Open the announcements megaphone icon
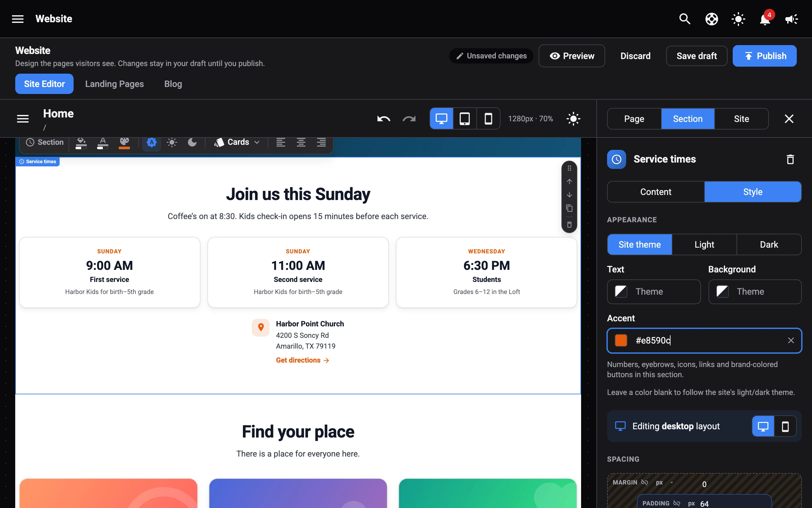The width and height of the screenshot is (812, 508). coord(791,19)
